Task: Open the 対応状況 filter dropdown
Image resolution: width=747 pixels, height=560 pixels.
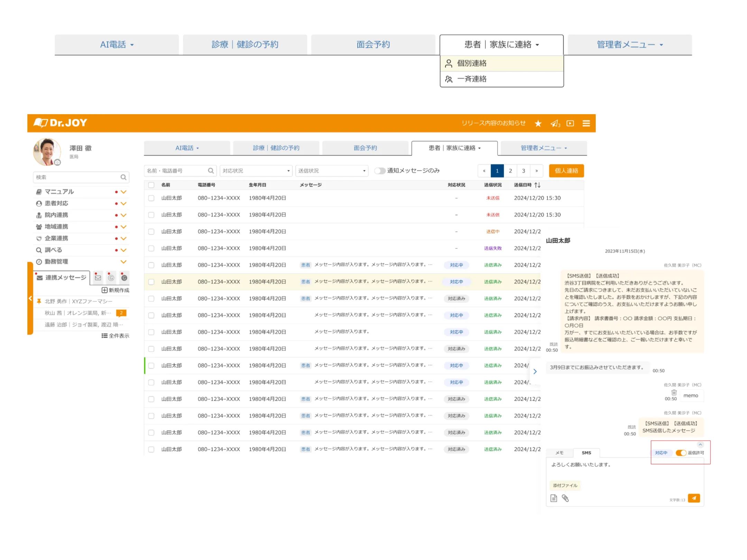Action: pyautogui.click(x=256, y=171)
